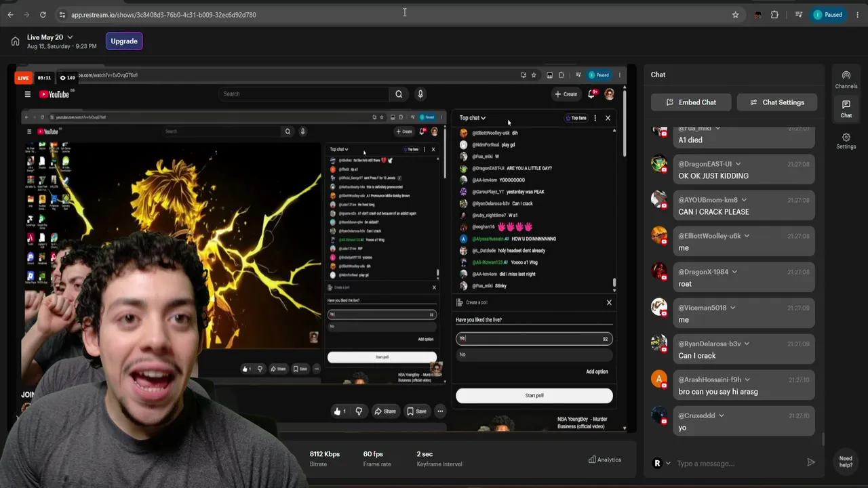Open the browser extensions puzzle icon
The width and height of the screenshot is (868, 488).
[x=774, y=14]
